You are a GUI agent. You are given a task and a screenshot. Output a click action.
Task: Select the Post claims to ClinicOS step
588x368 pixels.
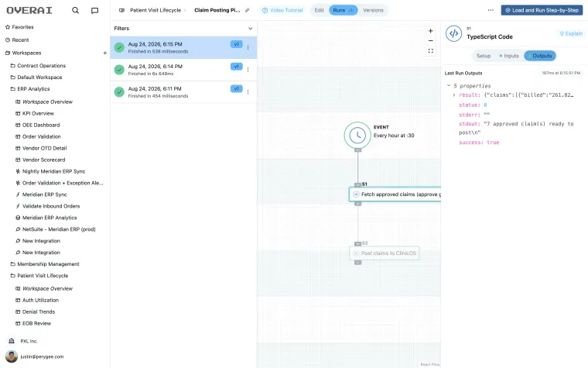[385, 253]
